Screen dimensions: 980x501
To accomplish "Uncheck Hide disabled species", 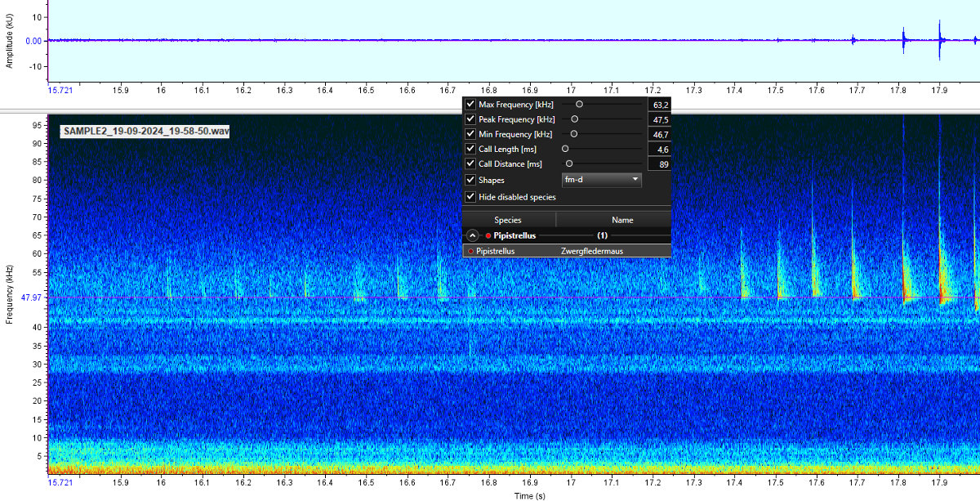I will coord(470,197).
